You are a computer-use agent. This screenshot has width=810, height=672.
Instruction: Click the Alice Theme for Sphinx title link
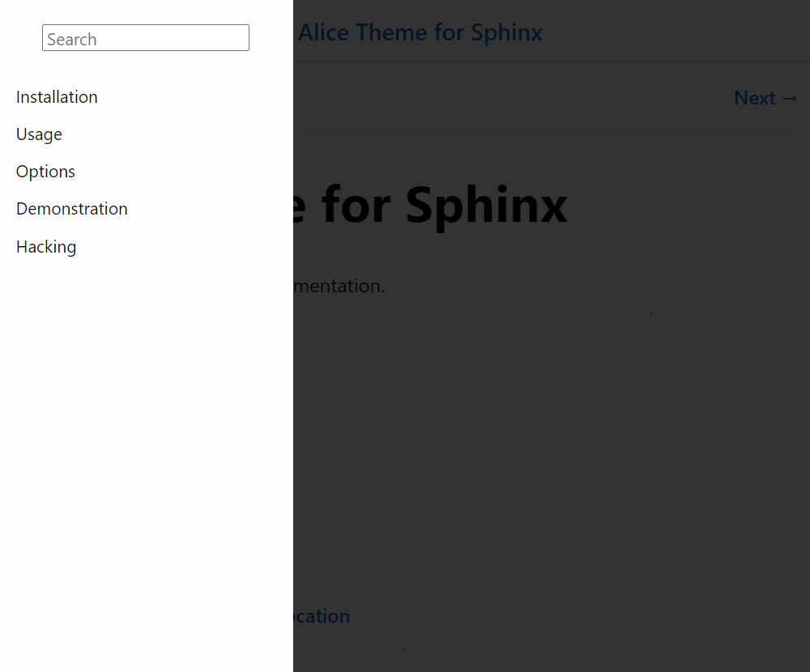(x=420, y=32)
